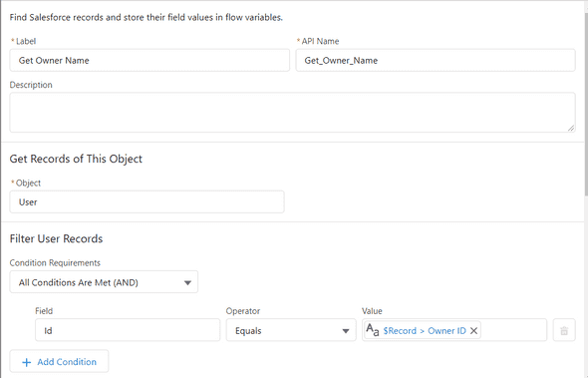Click the Add Condition button

[59, 361]
